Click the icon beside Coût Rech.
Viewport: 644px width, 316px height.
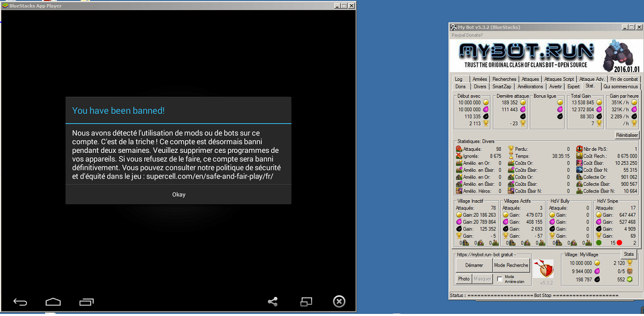(x=579, y=156)
